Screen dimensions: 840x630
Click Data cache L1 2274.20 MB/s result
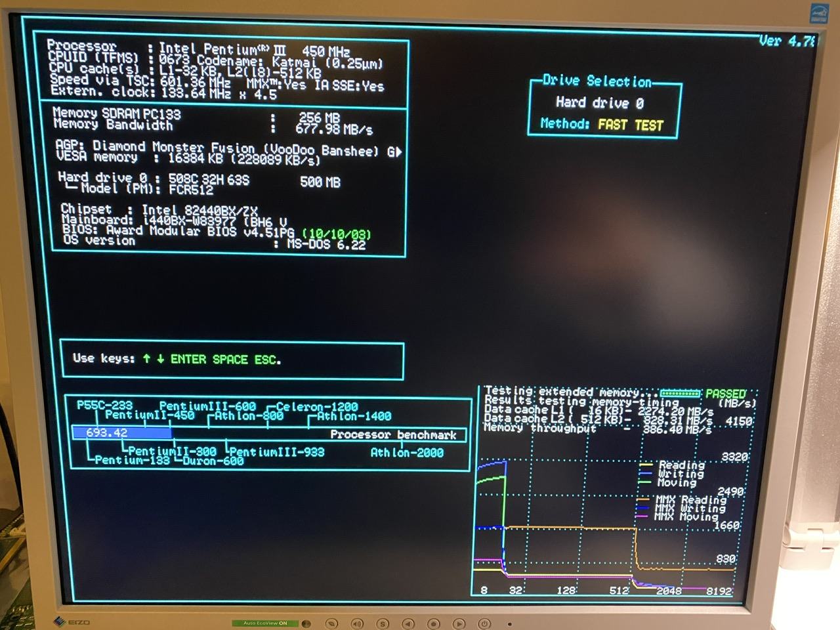676,411
